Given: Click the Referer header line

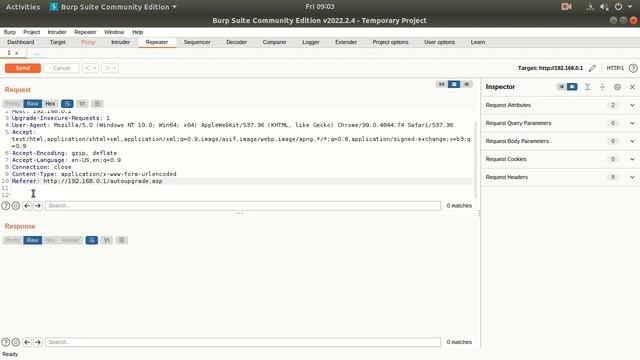Looking at the screenshot, I should click(x=242, y=181).
